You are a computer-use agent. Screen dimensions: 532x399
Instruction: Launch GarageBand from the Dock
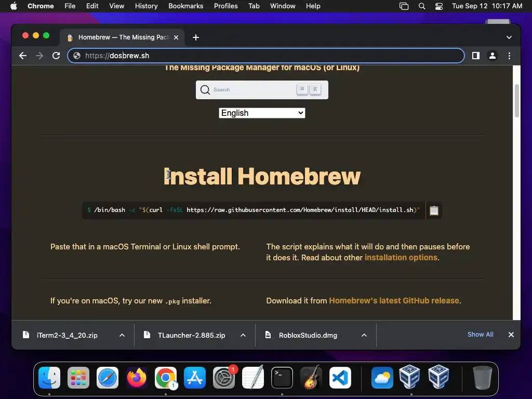(x=311, y=378)
